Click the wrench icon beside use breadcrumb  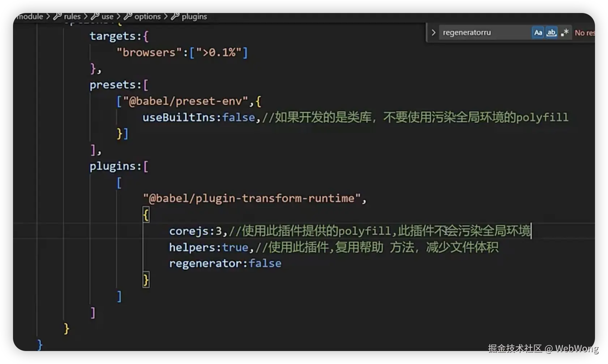[95, 17]
